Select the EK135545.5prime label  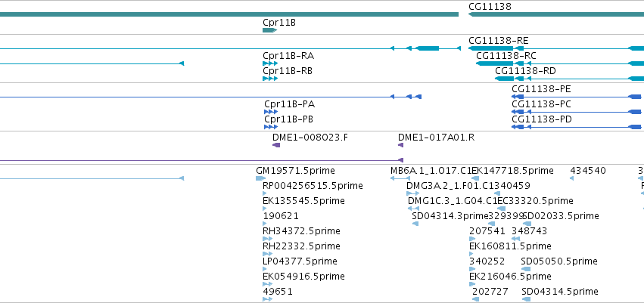[303, 201]
